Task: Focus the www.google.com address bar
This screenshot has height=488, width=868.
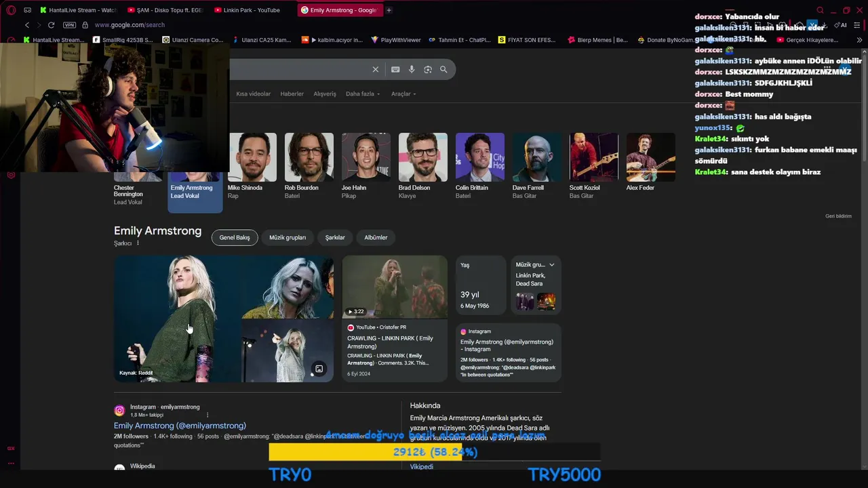Action: click(130, 25)
